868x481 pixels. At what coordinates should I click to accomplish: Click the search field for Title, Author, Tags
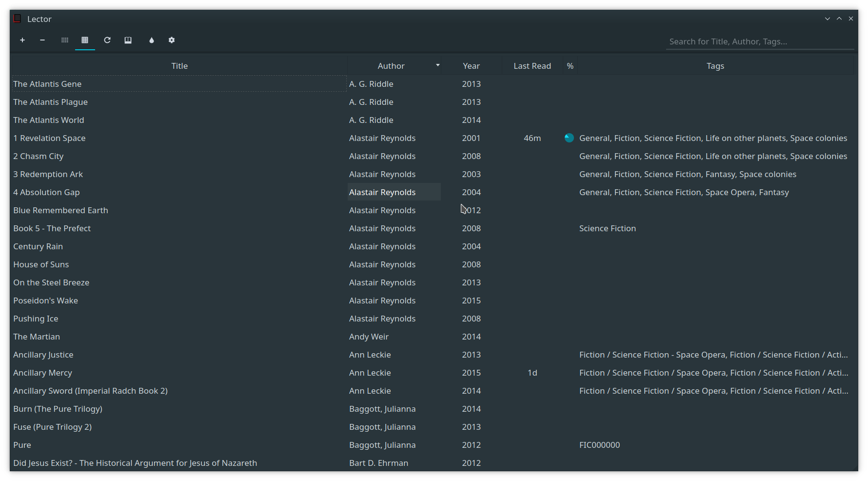(759, 42)
